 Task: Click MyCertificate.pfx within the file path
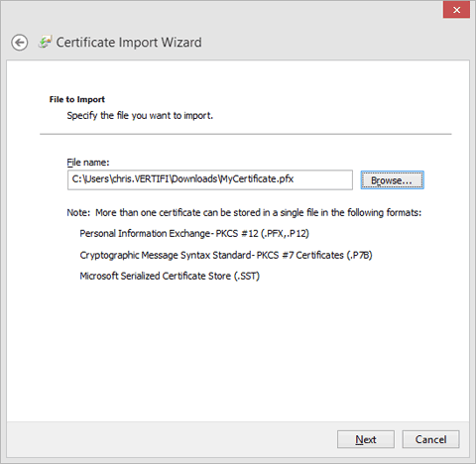tap(257, 179)
